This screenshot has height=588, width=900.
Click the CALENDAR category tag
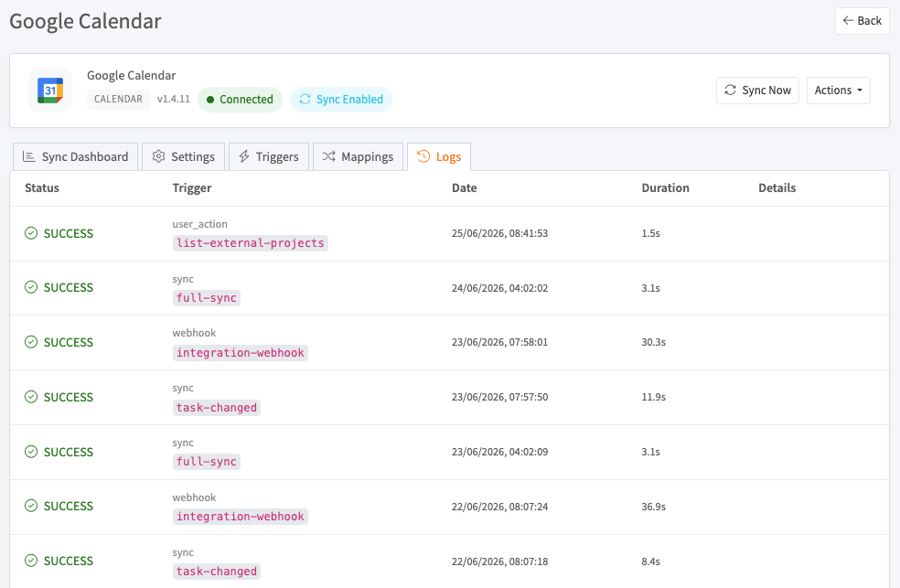[118, 99]
